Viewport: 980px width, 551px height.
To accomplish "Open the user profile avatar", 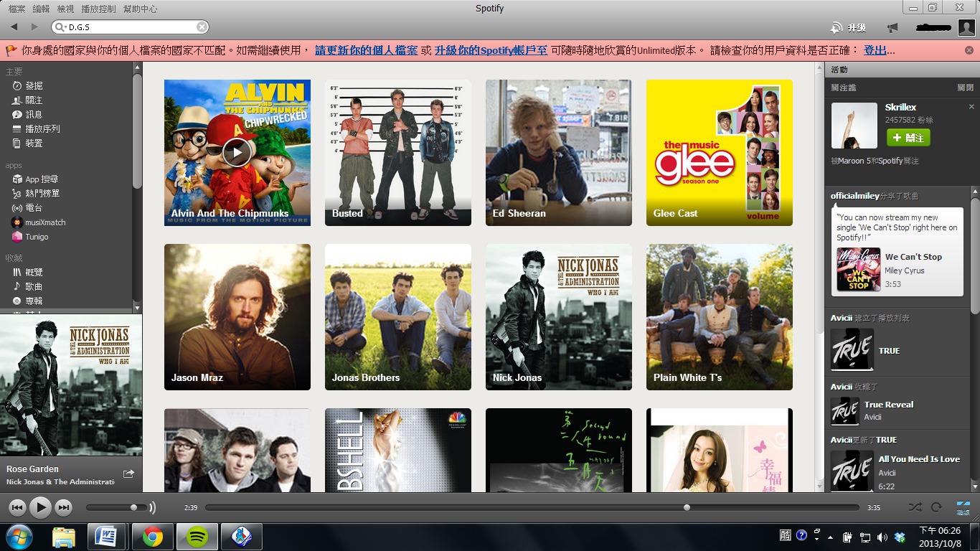I will [x=966, y=27].
